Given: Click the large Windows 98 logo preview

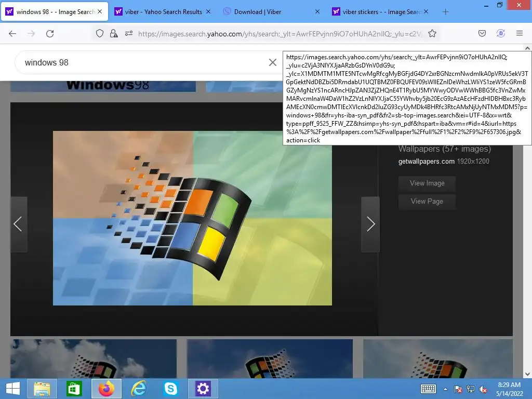Looking at the screenshot, I should tap(192, 218).
